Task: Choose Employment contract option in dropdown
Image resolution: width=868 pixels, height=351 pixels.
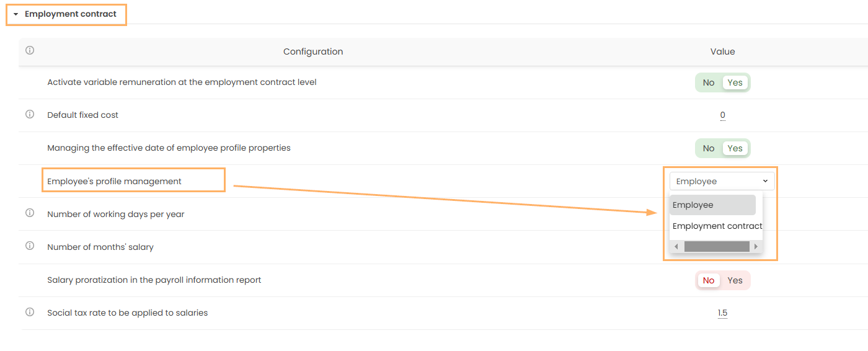Action: [717, 226]
